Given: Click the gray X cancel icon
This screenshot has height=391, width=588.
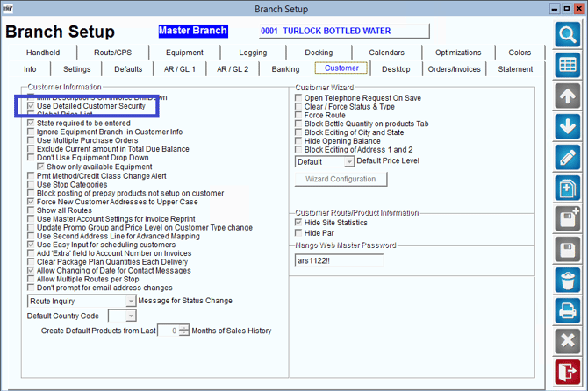Looking at the screenshot, I should (567, 341).
